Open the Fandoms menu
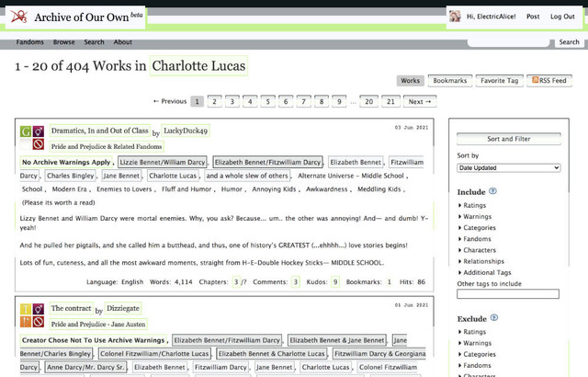Viewport: 588px width, 377px height. (30, 42)
